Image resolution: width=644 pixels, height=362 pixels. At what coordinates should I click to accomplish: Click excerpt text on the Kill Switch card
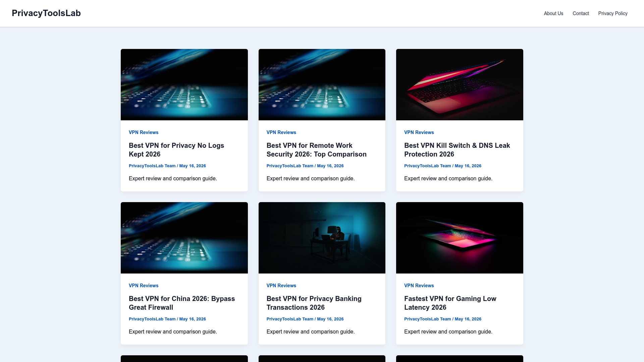coord(448,179)
